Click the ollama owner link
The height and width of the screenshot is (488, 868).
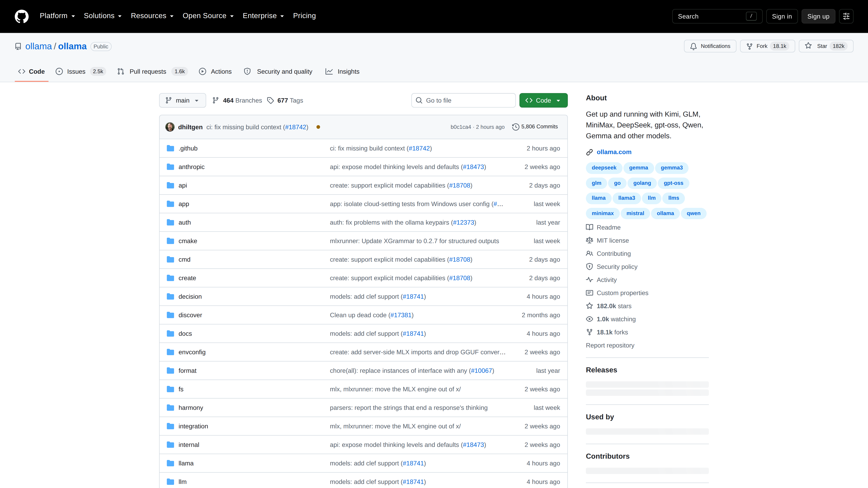click(x=38, y=46)
